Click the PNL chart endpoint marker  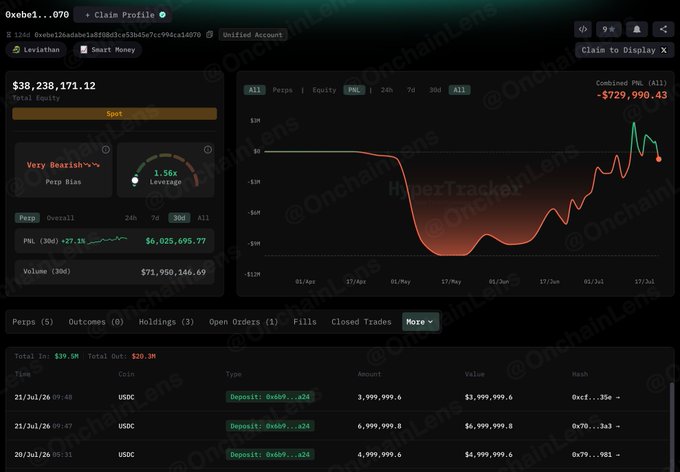[x=658, y=159]
